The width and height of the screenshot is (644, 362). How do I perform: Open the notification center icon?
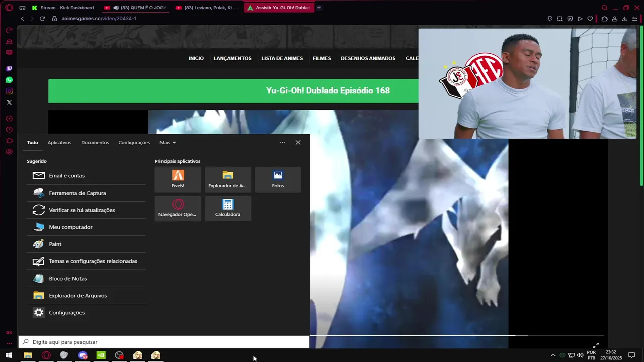point(632,355)
